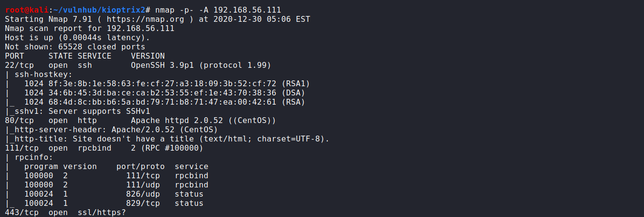Screen dimensions: 644x217
Task: Click the PORT column header
Action: (x=15, y=56)
